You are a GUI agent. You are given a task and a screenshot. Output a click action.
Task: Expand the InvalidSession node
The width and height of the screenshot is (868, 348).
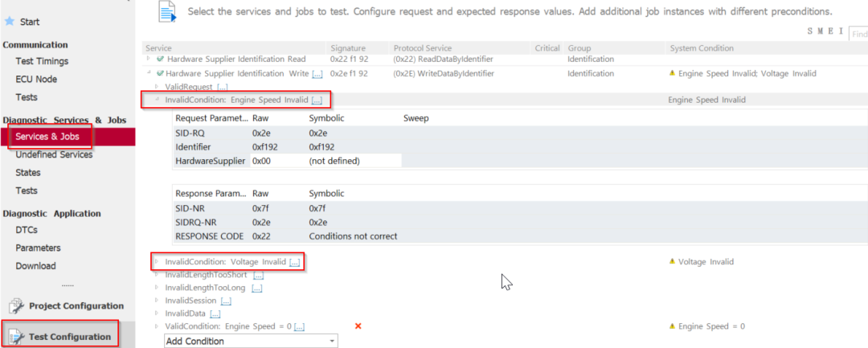pos(157,301)
